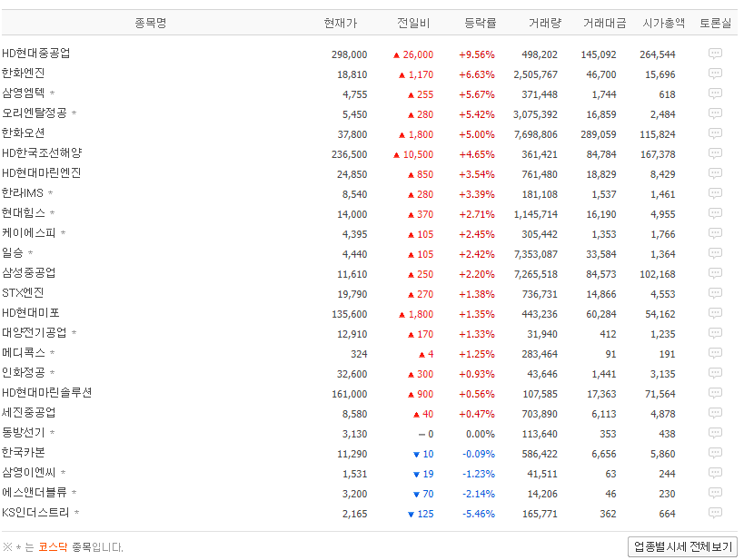Open the 한국카본 stock link

[24, 452]
